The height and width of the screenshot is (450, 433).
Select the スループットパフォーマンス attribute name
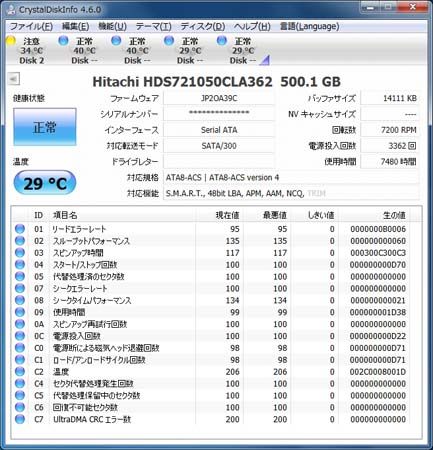pos(91,241)
